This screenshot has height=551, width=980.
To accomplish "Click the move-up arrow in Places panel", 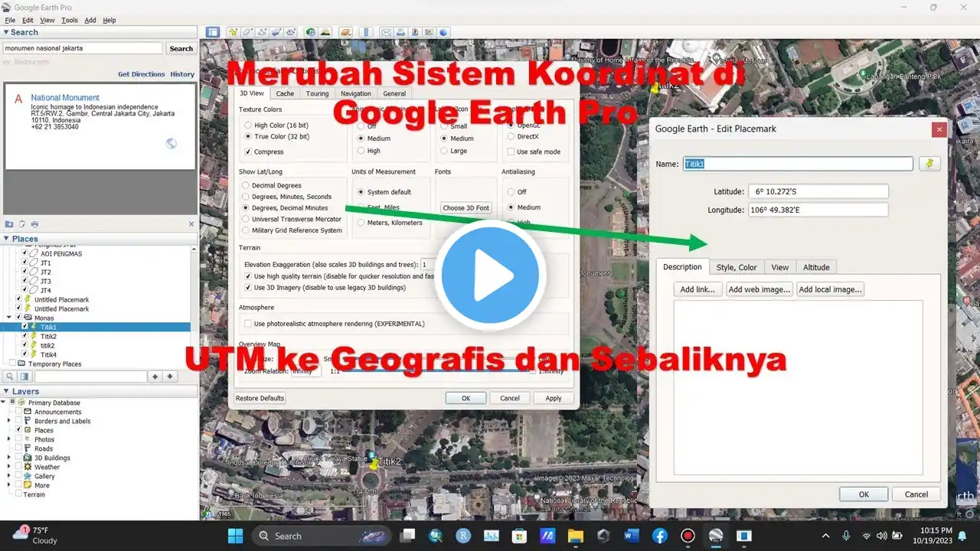I will (155, 377).
